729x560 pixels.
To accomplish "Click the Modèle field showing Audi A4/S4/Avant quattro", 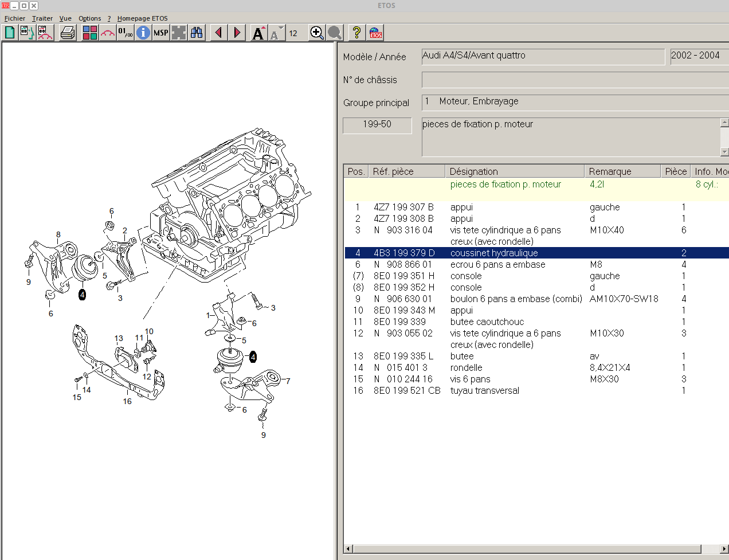I will click(543, 56).
